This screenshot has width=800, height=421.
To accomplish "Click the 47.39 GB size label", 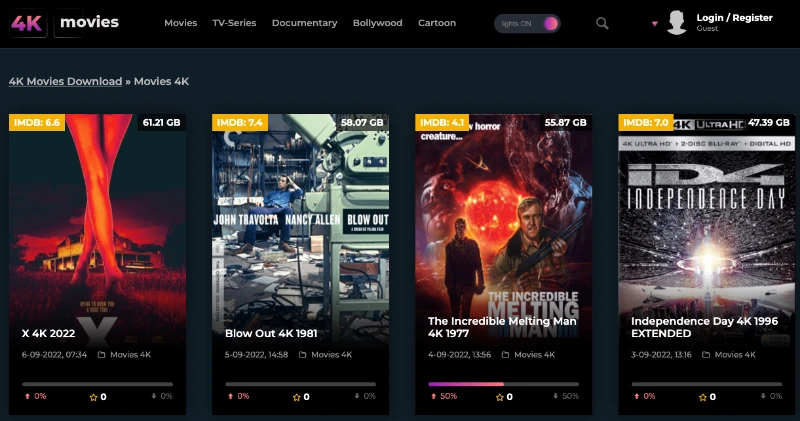I will 769,122.
